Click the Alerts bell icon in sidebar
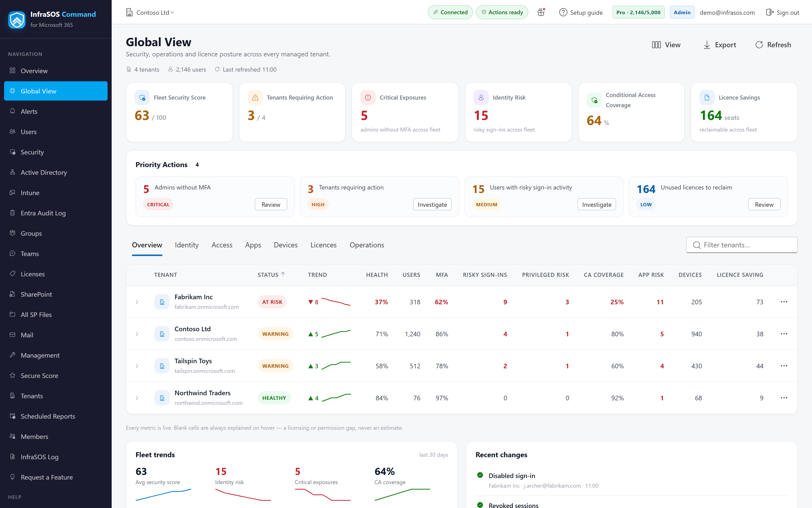 12,111
